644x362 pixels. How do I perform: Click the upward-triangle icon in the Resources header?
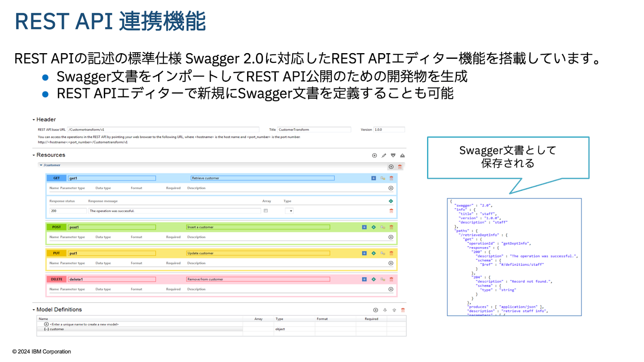tap(402, 155)
